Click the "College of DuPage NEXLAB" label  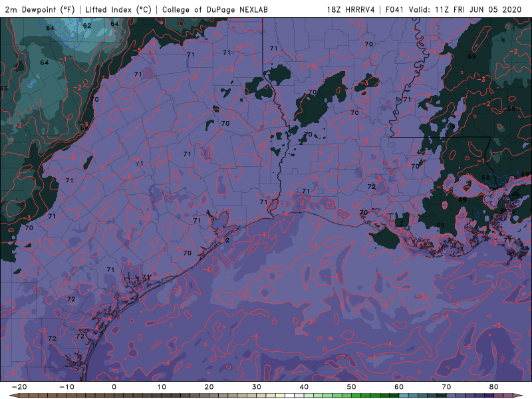point(215,10)
